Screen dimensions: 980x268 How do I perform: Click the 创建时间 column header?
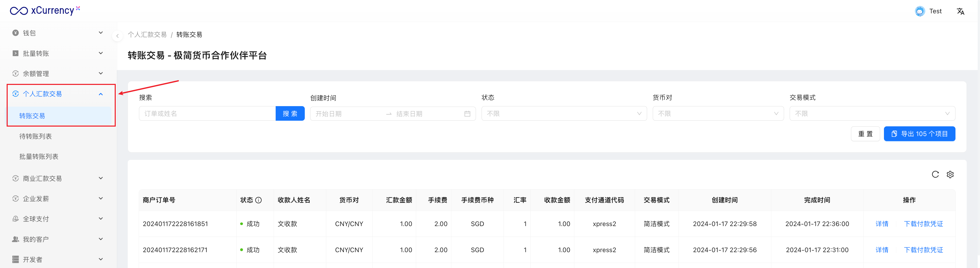coord(724,200)
